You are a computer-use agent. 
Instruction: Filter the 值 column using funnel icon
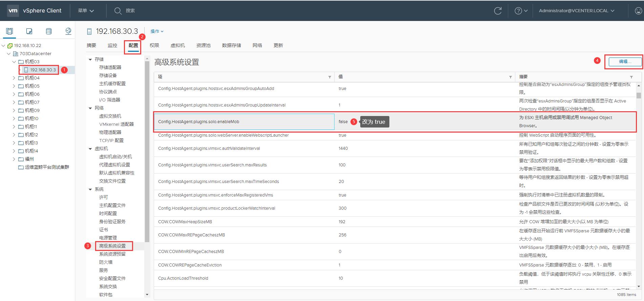click(x=510, y=77)
